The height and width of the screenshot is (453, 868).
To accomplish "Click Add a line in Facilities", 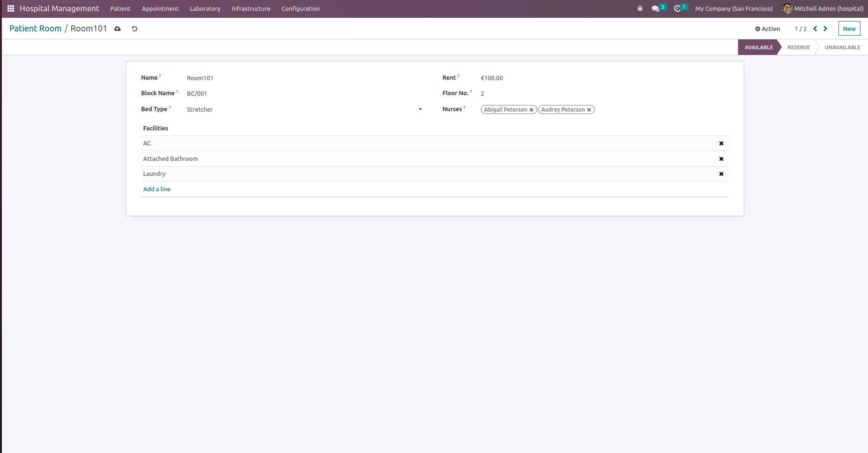I will tap(157, 189).
